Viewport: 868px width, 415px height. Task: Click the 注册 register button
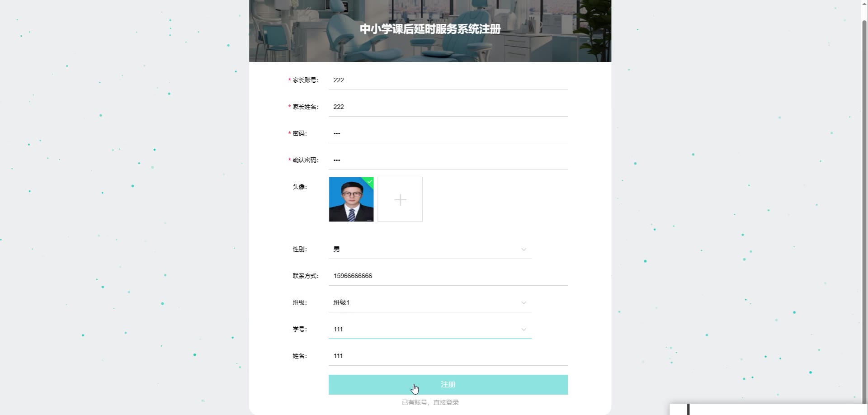point(448,385)
